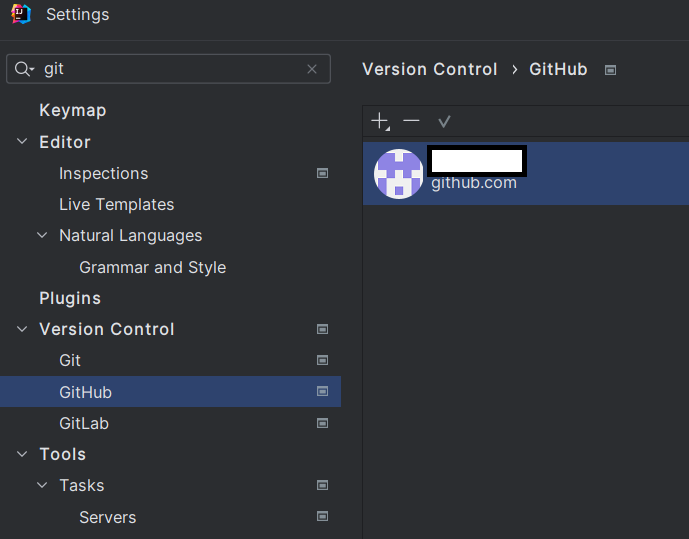Open search options magnifier dropdown
The width and height of the screenshot is (689, 539).
tap(24, 69)
